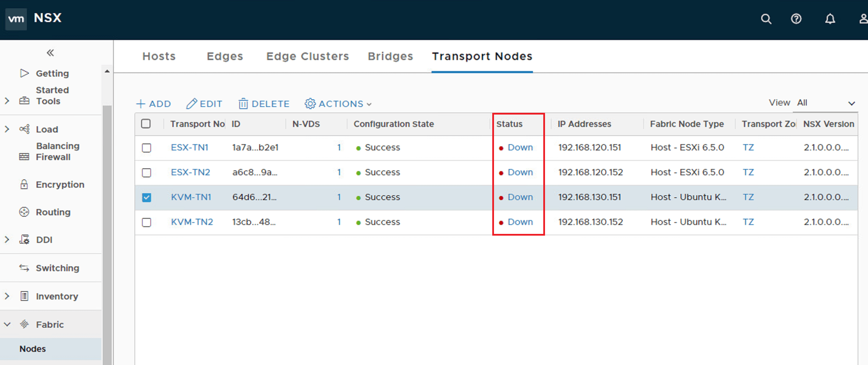This screenshot has height=365, width=868.
Task: Click the help question mark icon
Action: tap(796, 19)
